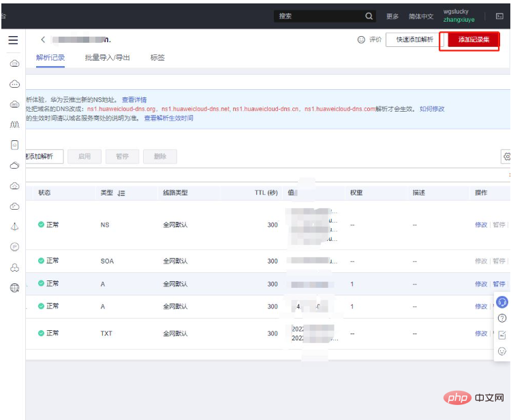
Task: Click the document-with-cloud sidebar icon
Action: (15, 145)
